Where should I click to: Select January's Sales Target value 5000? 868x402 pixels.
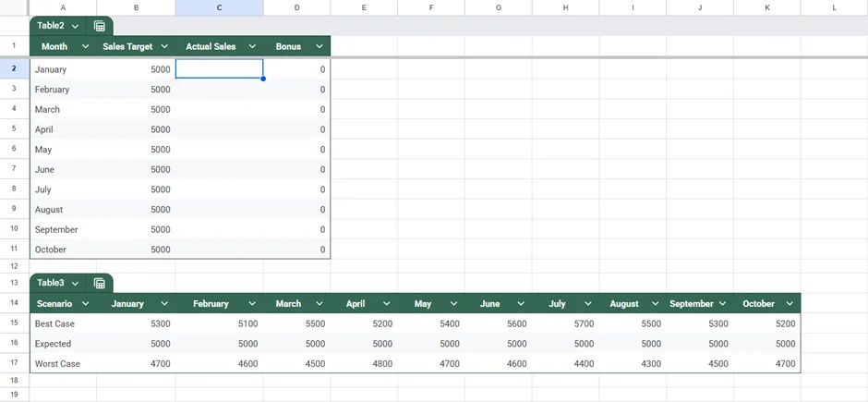136,69
